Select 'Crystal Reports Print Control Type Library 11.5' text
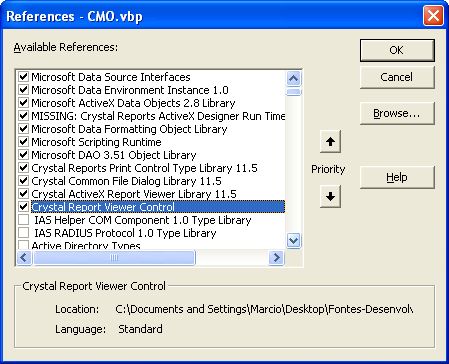 (144, 168)
